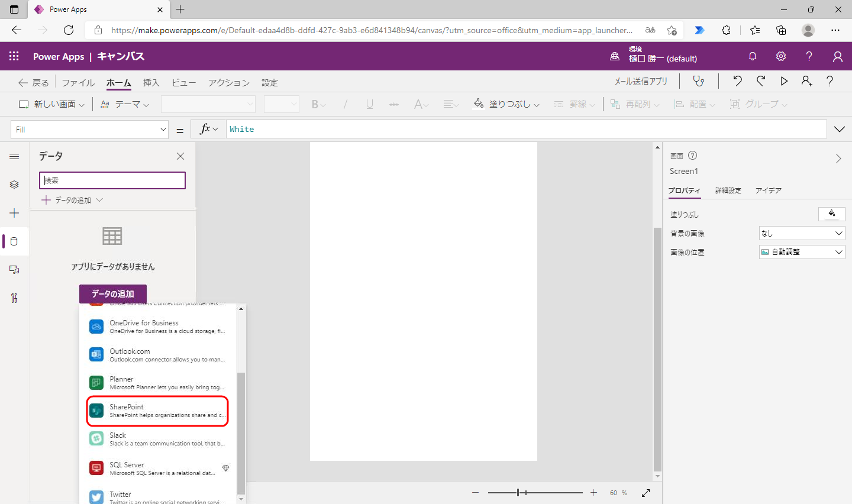Open Advanced tools icon in left rail

click(14, 298)
